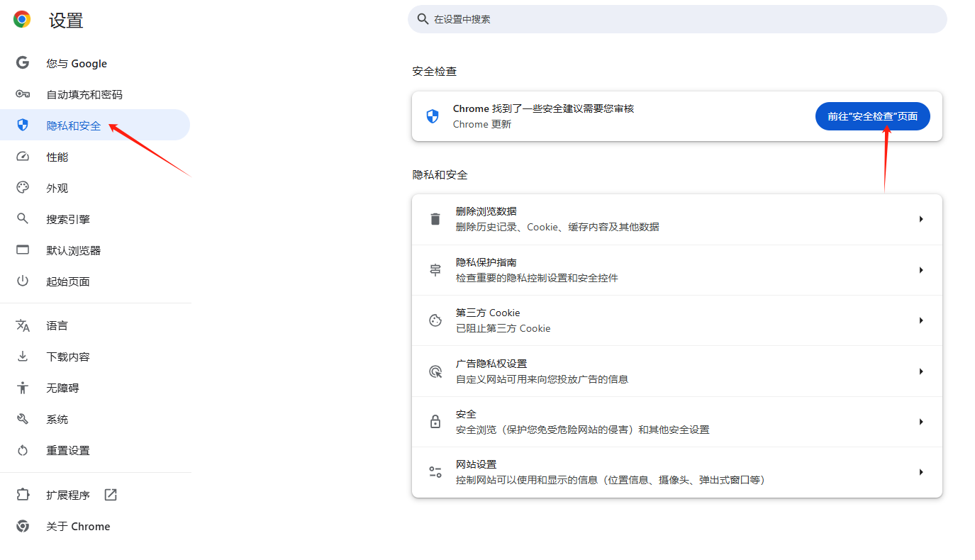Click the magnifier icon for 搜索引擎
Image resolution: width=975 pixels, height=560 pixels.
click(x=23, y=219)
